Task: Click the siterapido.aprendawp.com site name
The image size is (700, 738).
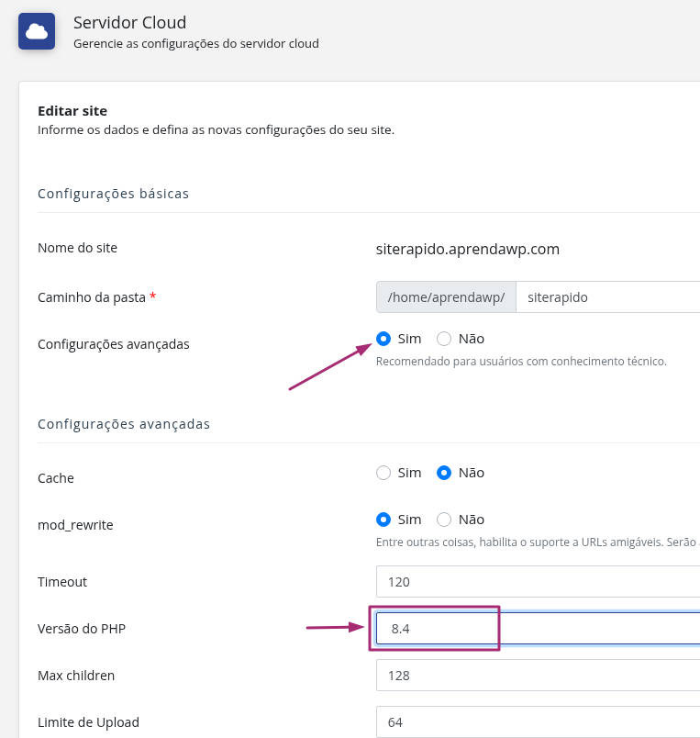Action: coord(468,249)
